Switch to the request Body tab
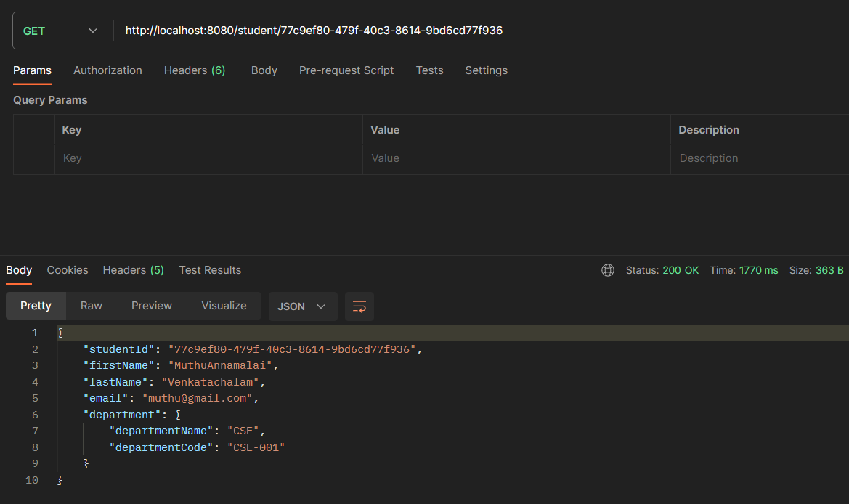 coord(264,70)
